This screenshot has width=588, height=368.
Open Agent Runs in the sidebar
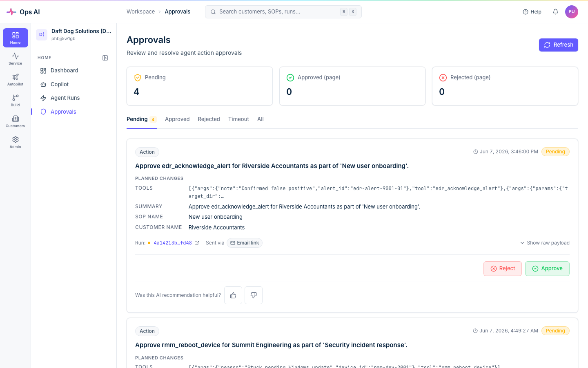(73, 98)
